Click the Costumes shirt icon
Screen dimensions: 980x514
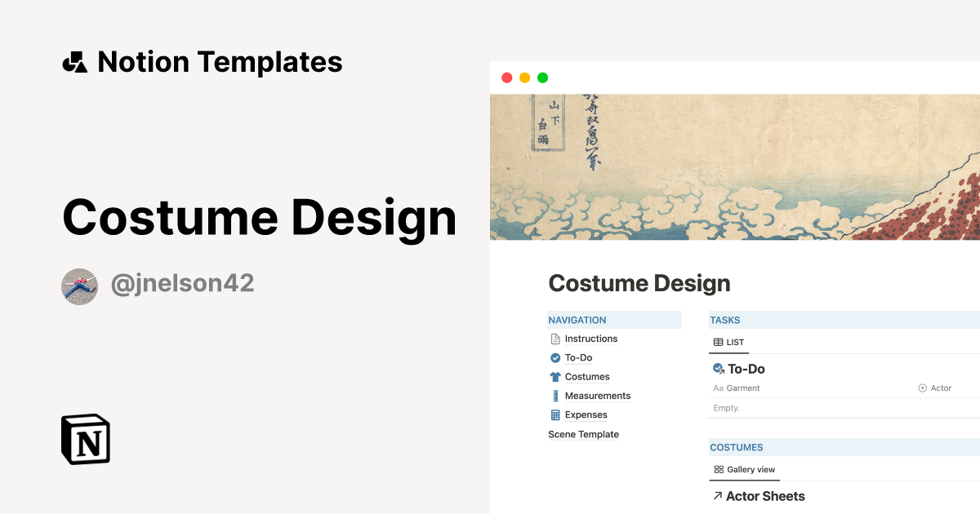tap(555, 376)
